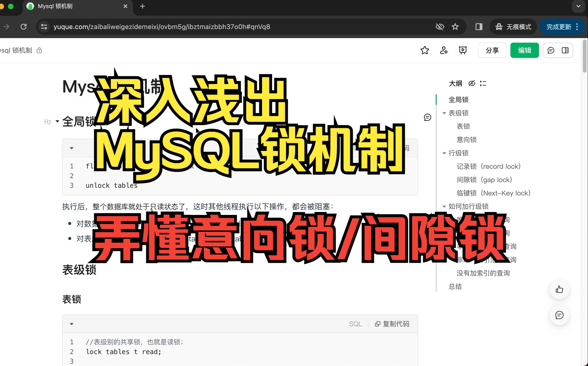Click the 完成更新 button
Screen dimensions: 588x366
pyautogui.click(x=558, y=27)
